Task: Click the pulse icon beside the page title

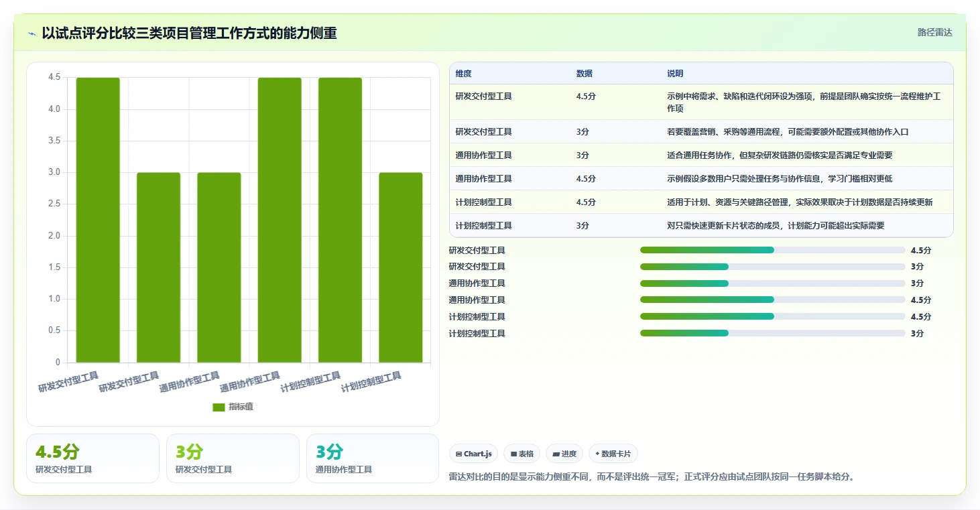Action: point(32,34)
